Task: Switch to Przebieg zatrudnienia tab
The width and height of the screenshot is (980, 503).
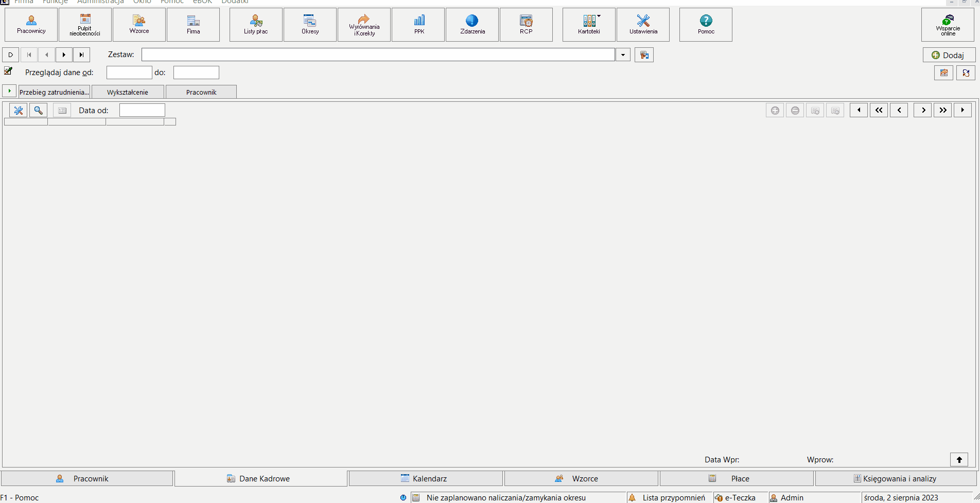Action: [x=54, y=92]
